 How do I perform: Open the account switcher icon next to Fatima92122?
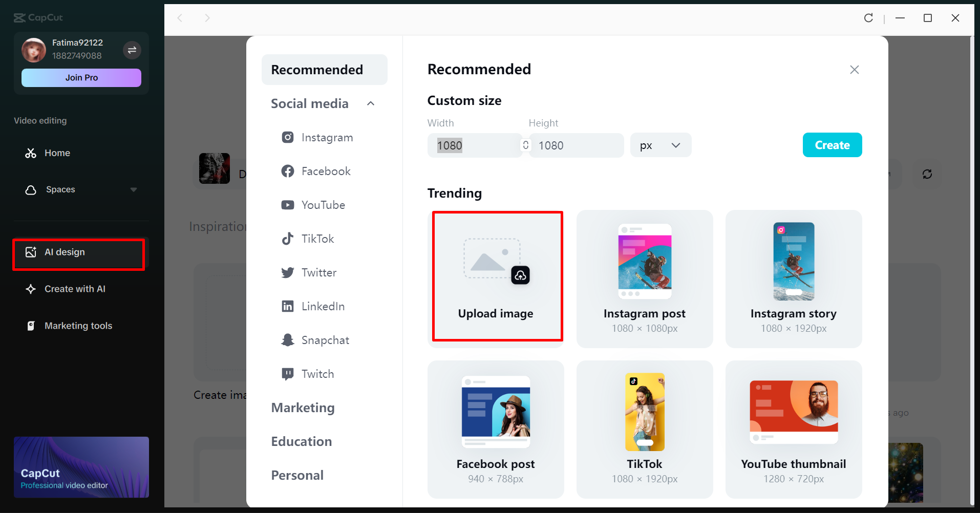(x=132, y=50)
